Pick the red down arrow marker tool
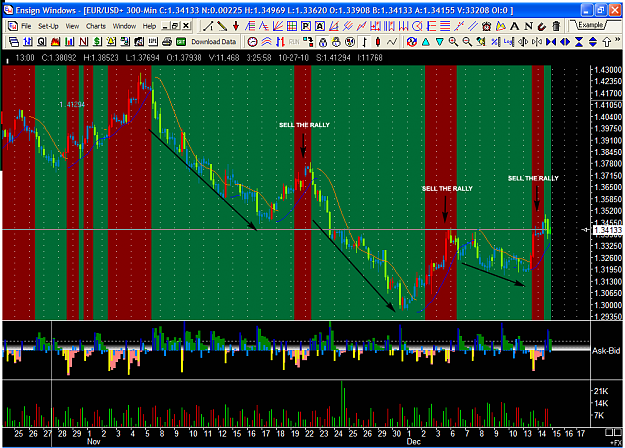 click(236, 27)
